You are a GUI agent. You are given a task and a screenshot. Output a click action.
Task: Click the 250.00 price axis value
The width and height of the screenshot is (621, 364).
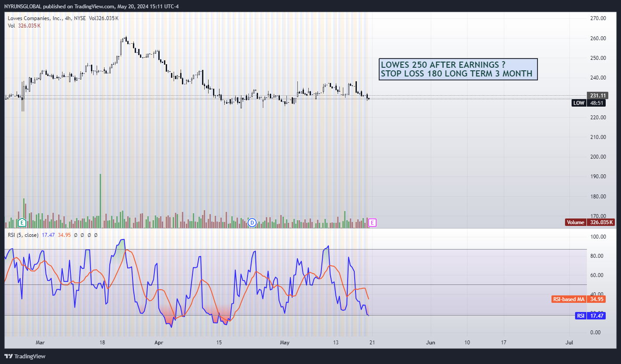598,58
